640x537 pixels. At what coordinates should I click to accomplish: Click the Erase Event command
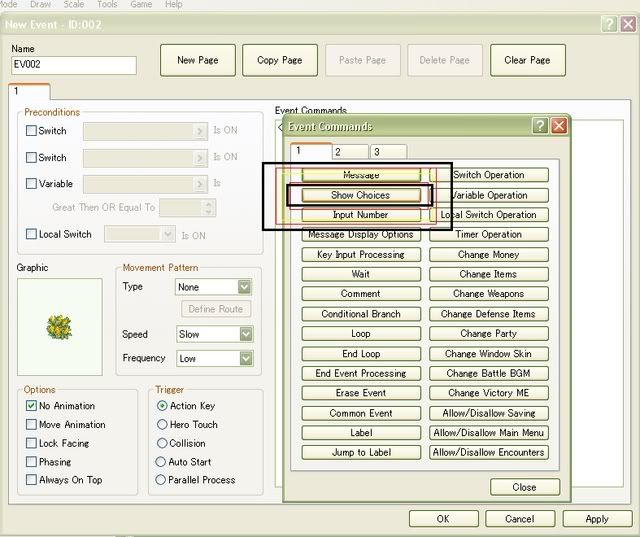[361, 393]
